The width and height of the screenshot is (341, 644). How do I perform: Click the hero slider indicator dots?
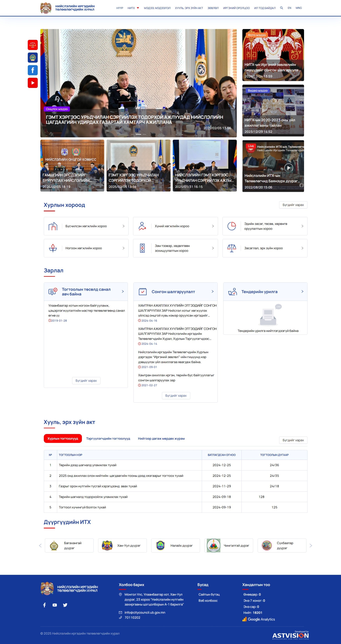point(138,134)
